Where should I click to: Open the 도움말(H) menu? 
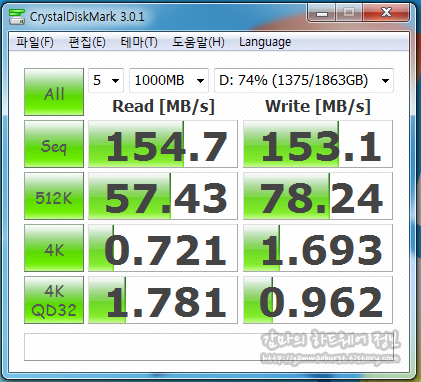click(x=198, y=42)
